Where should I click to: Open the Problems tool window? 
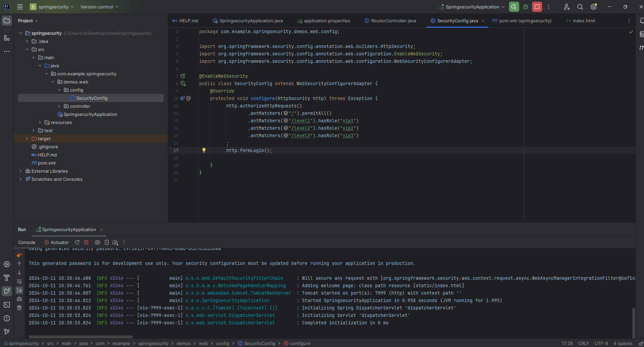7,318
